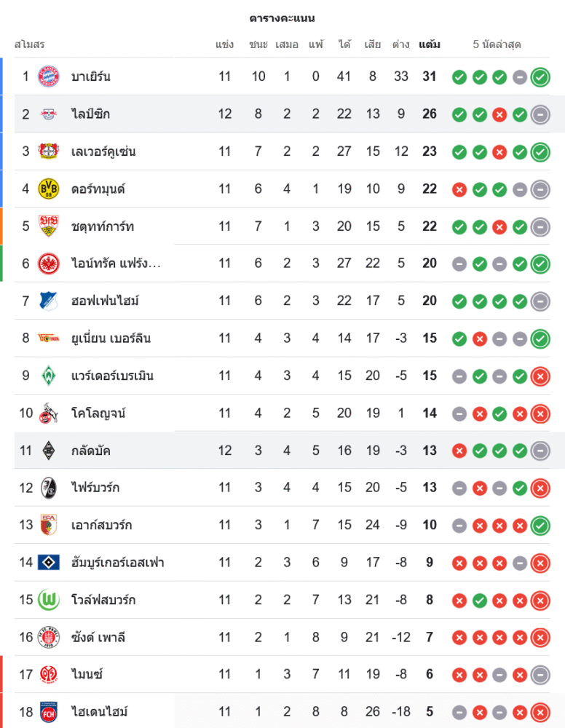Click Heidenheim's latest match loss indicator
Image resolution: width=565 pixels, height=728 pixels.
pos(540,712)
